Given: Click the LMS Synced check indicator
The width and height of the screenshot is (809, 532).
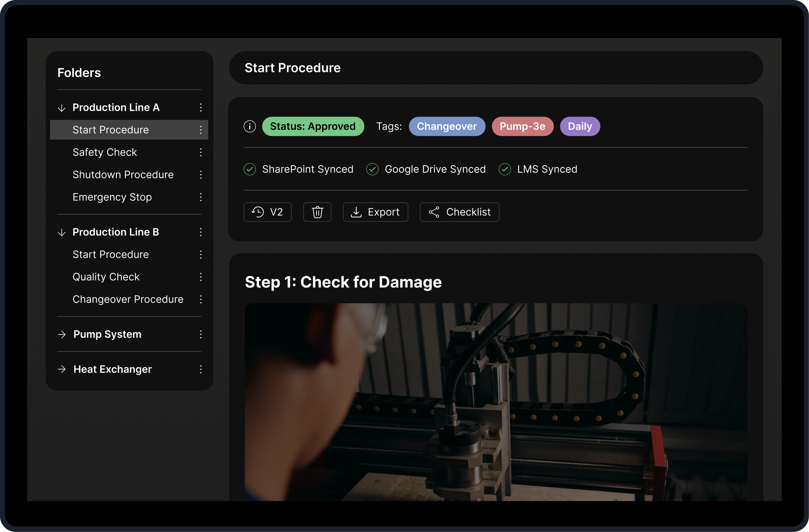Looking at the screenshot, I should pos(505,169).
